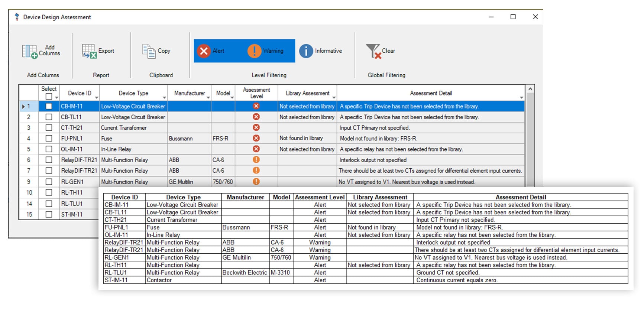Toggle the Alert level filter
644x315 pixels.
click(211, 51)
